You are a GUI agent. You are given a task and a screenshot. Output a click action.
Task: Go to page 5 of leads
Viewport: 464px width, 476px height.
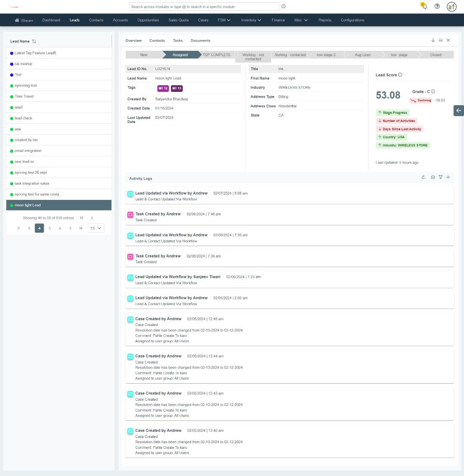pyautogui.click(x=50, y=228)
